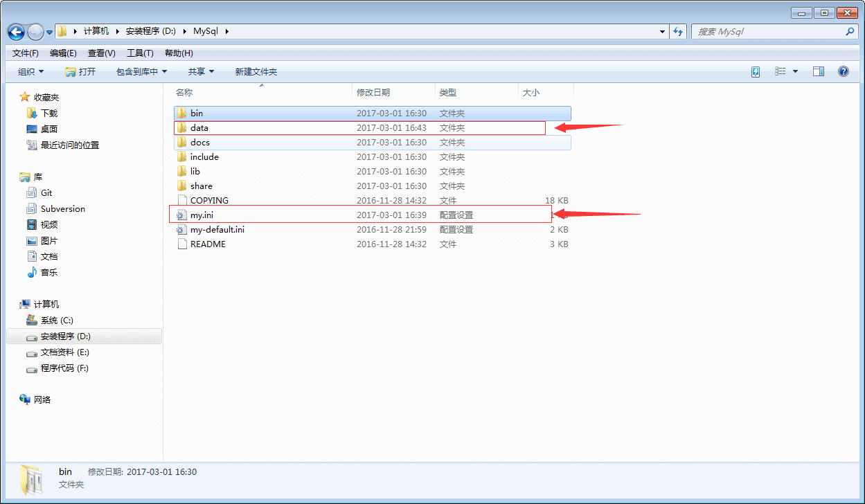Click the 搜索 MySql search field
865x504 pixels.
coord(774,32)
